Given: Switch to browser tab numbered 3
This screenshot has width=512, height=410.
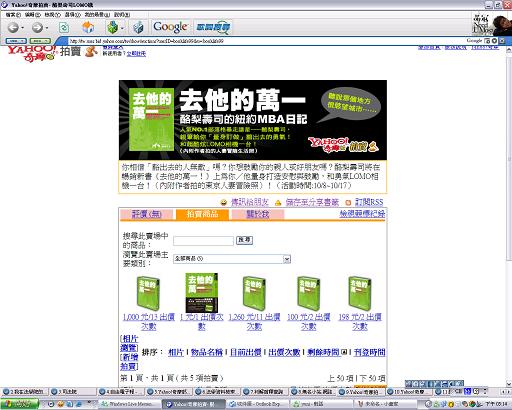Looking at the screenshot, I should pos(73,392).
